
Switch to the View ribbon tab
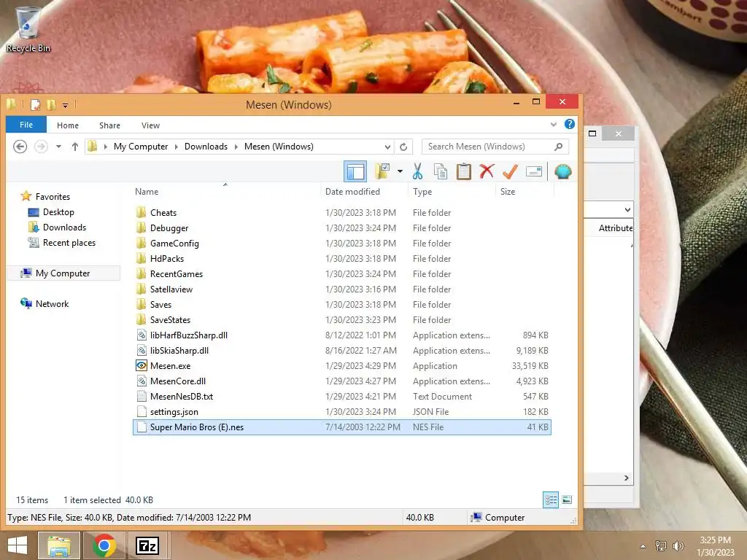pos(150,125)
